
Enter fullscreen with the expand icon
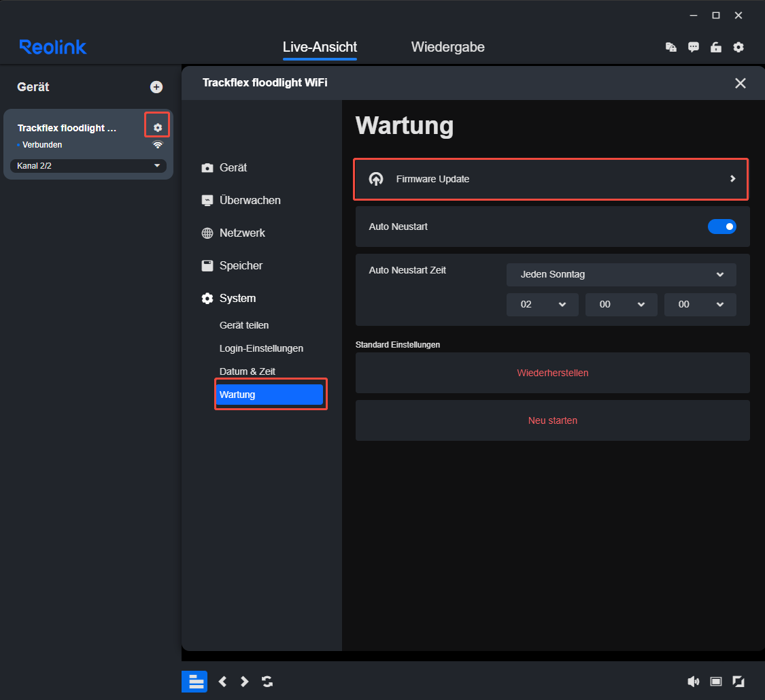point(738,682)
